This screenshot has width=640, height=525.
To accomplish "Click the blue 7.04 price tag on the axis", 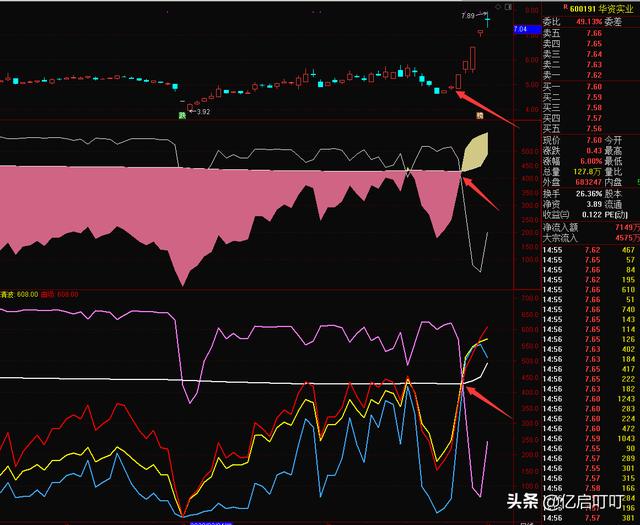I will [520, 31].
